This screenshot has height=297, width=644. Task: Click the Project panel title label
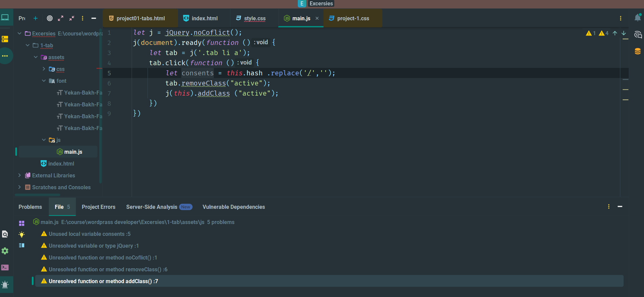(22, 18)
